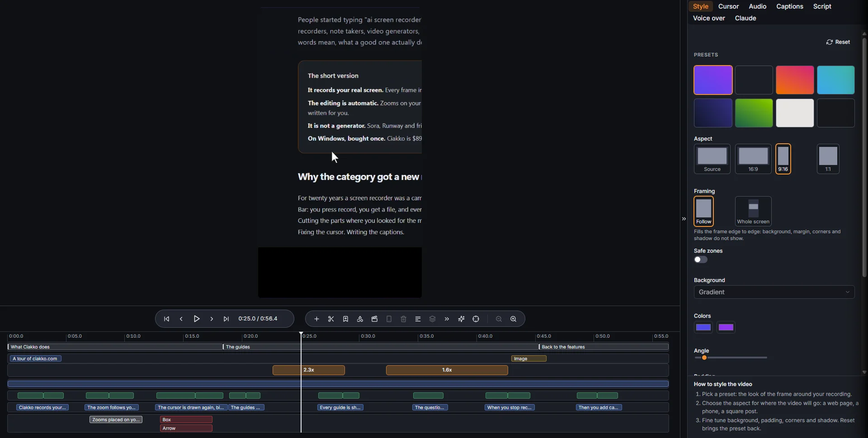The image size is (868, 438).
Task: Apply the white preset
Action: 795,113
